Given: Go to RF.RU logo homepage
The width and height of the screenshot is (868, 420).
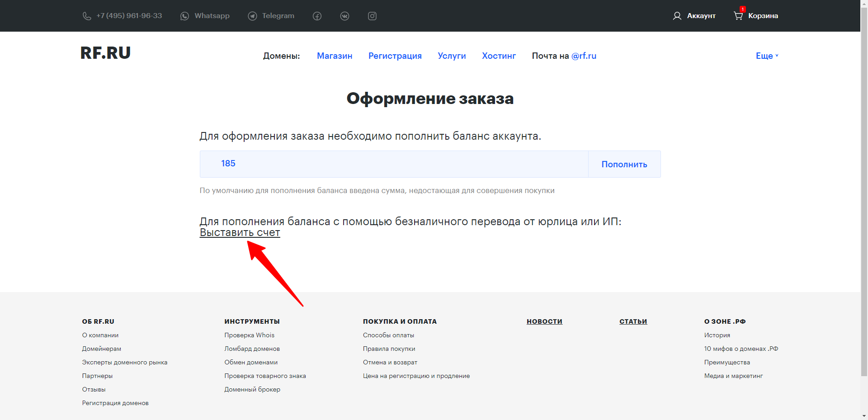Looking at the screenshot, I should (105, 53).
